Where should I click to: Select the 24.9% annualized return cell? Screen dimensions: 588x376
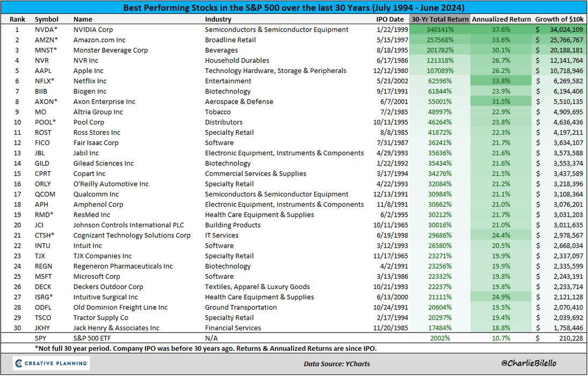pyautogui.click(x=501, y=297)
